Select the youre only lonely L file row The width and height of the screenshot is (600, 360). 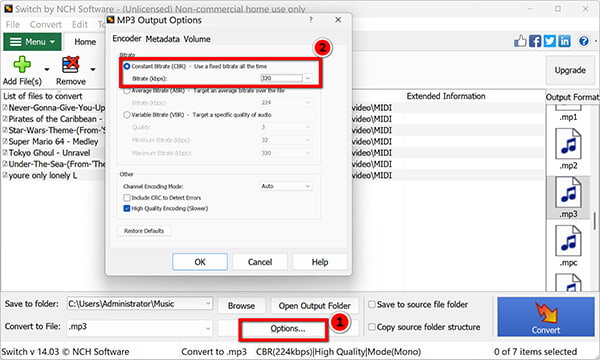point(54,176)
